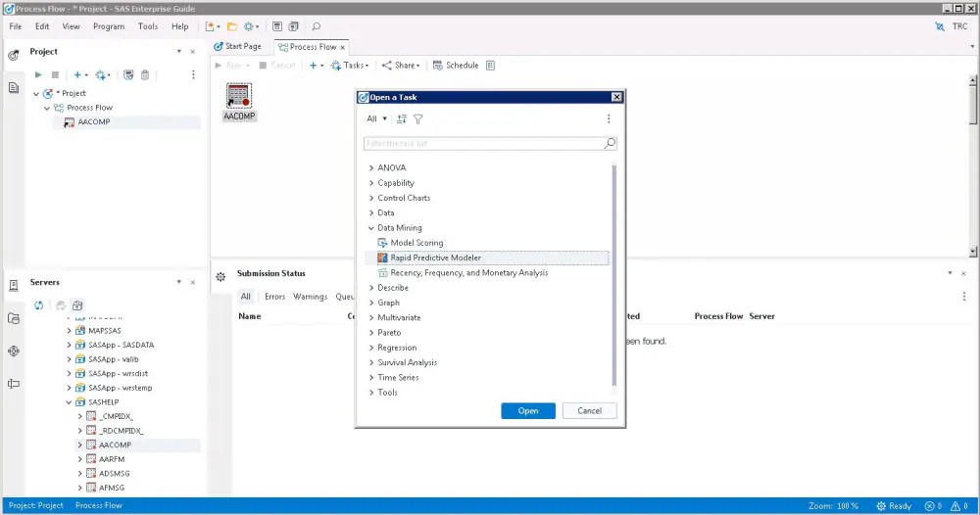
Task: Open the File menu
Action: pos(16,26)
